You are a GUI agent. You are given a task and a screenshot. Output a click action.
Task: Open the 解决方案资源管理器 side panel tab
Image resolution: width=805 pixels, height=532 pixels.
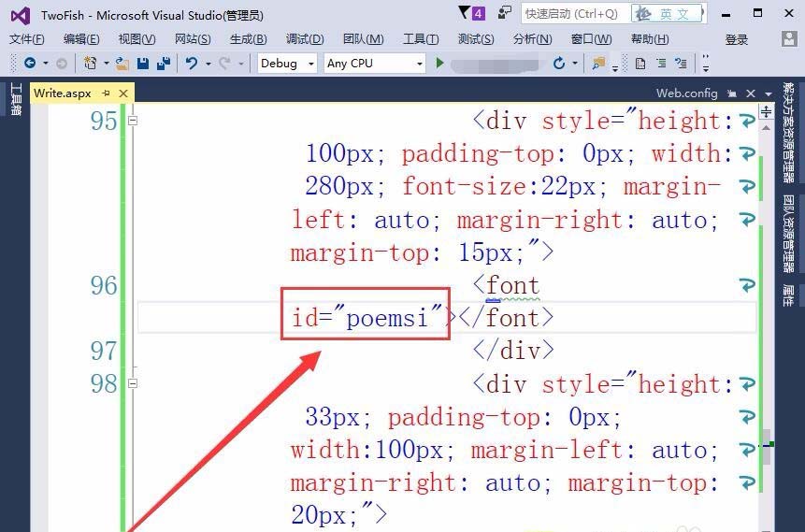click(788, 133)
